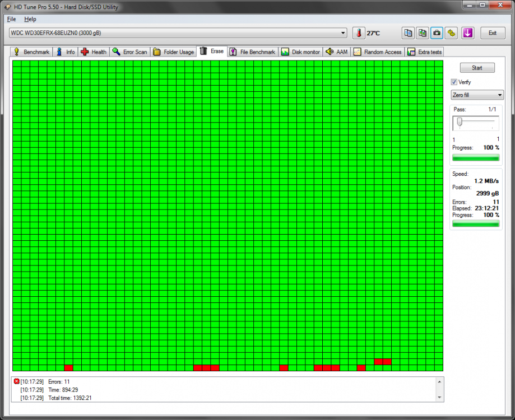Open the Zero fill method dropdown
This screenshot has height=420, width=515.
[477, 95]
